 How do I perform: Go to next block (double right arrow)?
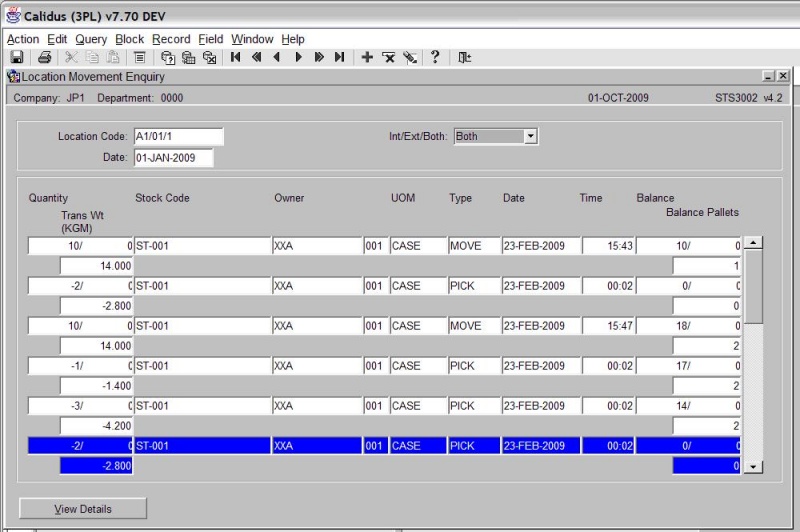coord(319,57)
